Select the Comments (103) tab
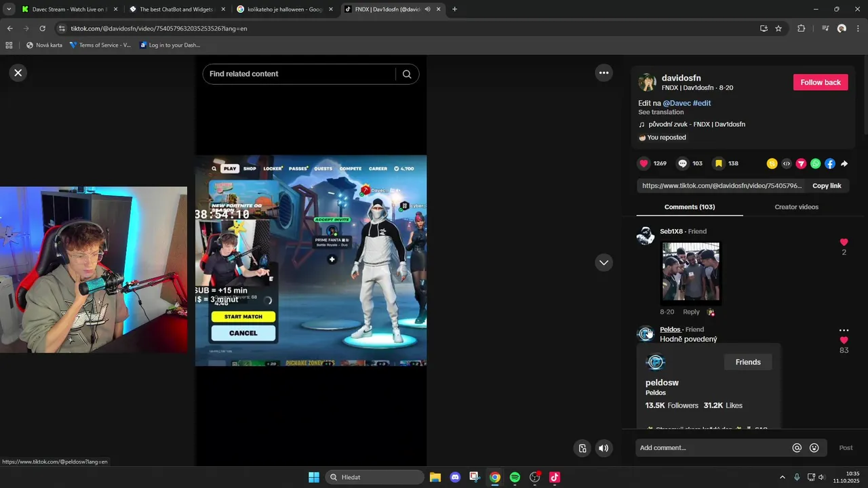The width and height of the screenshot is (868, 488). [690, 207]
